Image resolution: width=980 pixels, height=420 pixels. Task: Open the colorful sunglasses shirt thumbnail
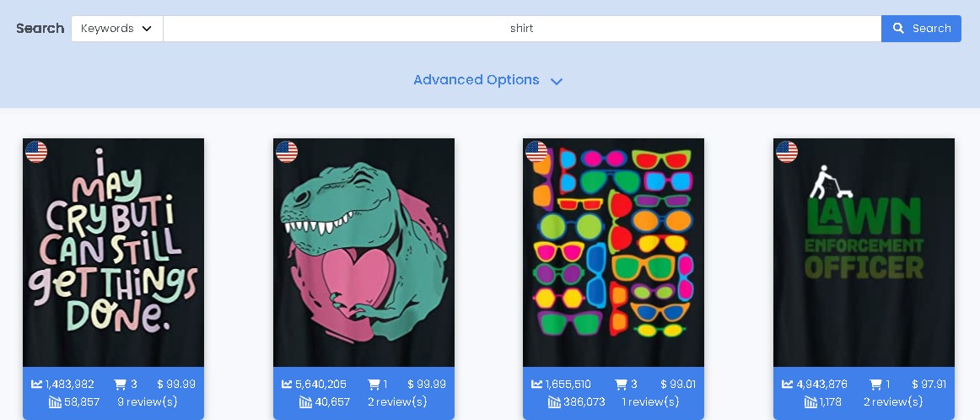pyautogui.click(x=613, y=252)
